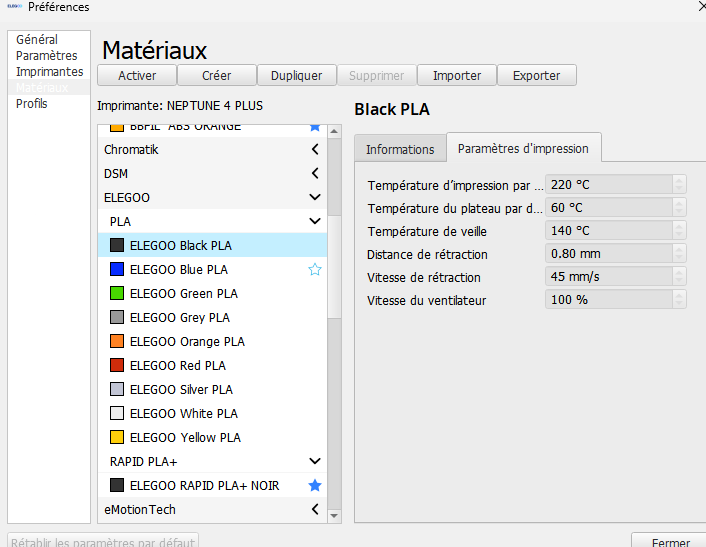Select the ELEGOO Yellow PLA row
Image resolution: width=706 pixels, height=547 pixels.
213,437
